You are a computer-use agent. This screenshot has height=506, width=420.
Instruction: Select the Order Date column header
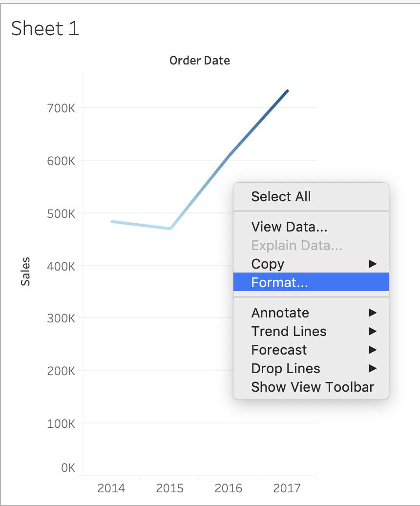[x=199, y=61]
